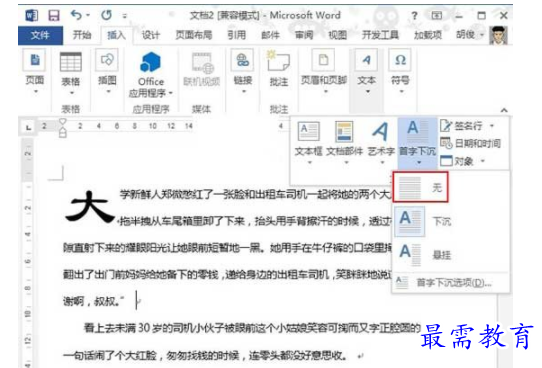This screenshot has width=542, height=368.
Task: Open the 页面 pages button
Action: coord(35,72)
